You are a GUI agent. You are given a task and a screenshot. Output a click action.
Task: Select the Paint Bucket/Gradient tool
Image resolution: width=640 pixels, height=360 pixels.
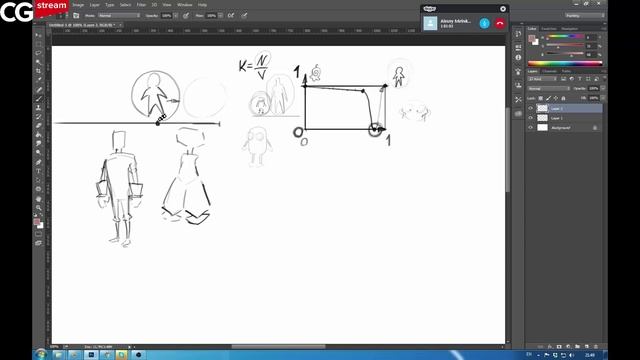coord(38,135)
